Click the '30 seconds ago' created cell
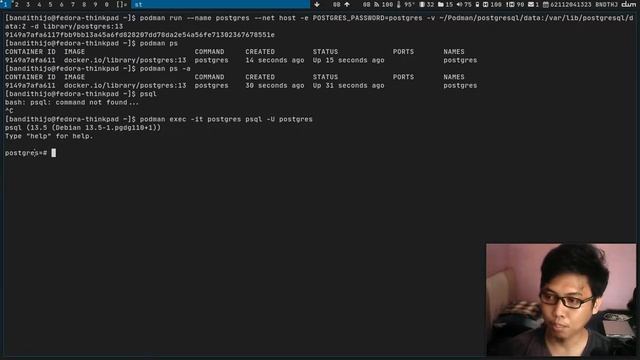This screenshot has height=360, width=640. (275, 85)
